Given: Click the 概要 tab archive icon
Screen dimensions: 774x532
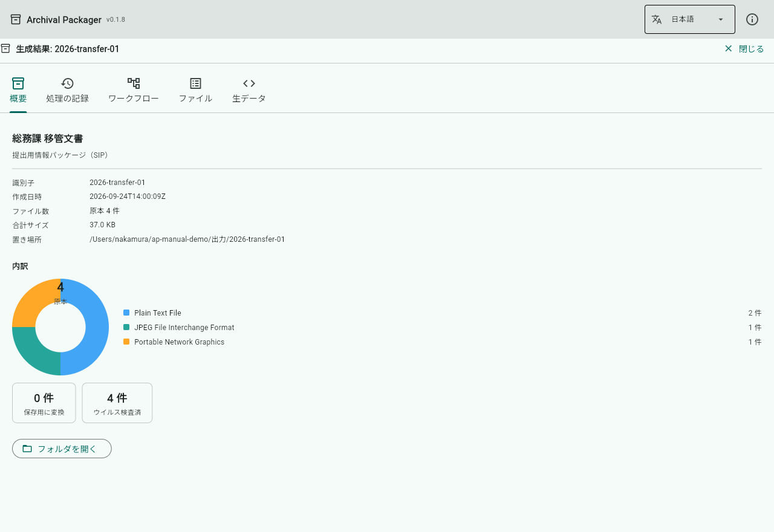Looking at the screenshot, I should click(x=18, y=83).
